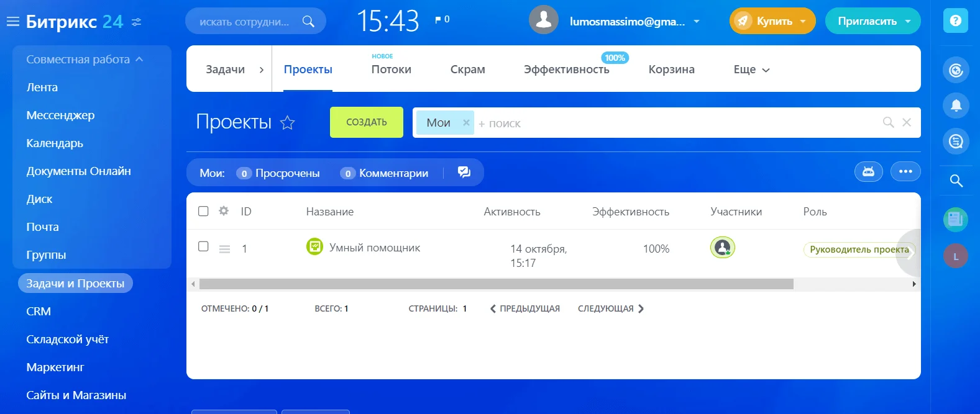Viewport: 980px width, 414px height.
Task: Open CRM in left sidebar
Action: (39, 312)
